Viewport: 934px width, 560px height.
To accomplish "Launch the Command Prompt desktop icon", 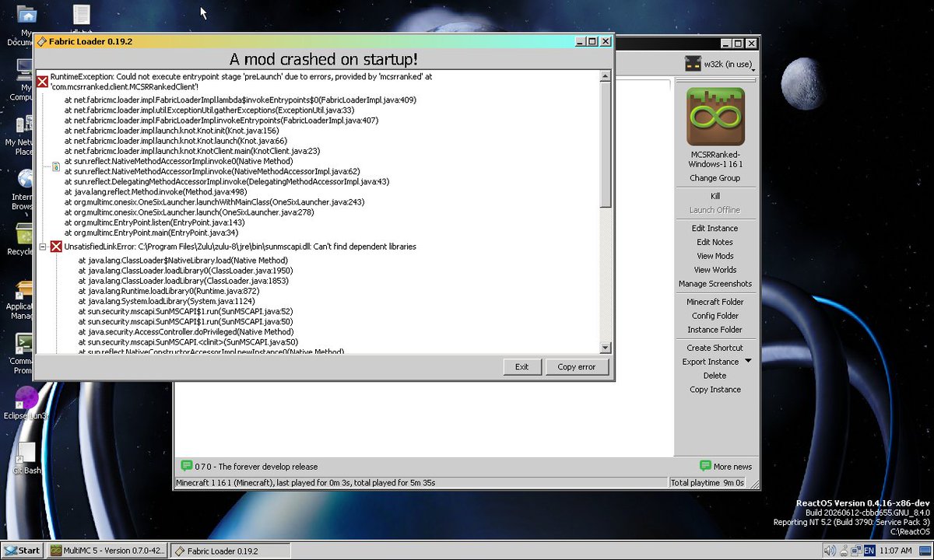I will [25, 344].
